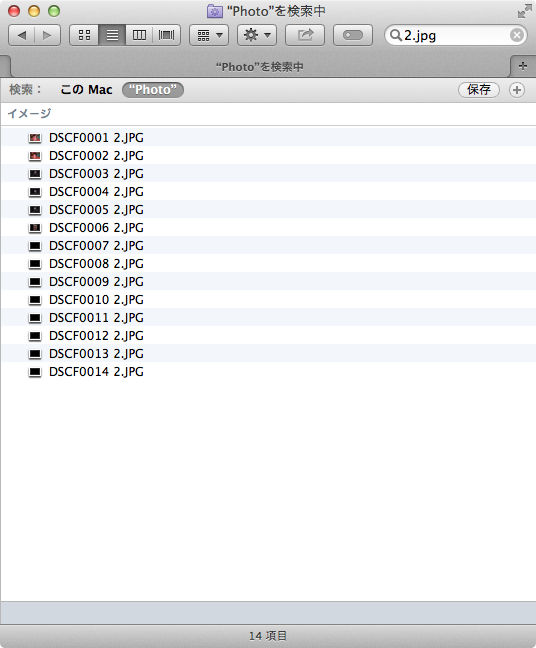Select the file DSCF0003 2.JPG
The height and width of the screenshot is (648, 536).
click(268, 174)
